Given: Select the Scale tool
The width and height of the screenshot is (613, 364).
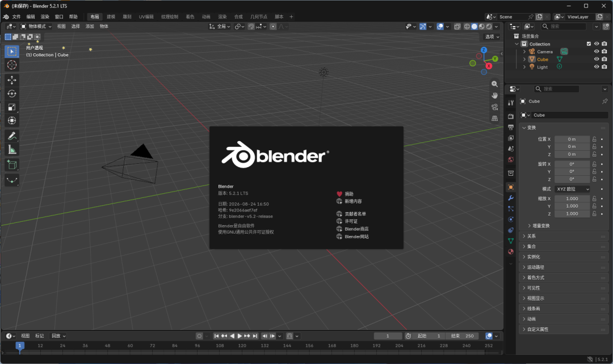Looking at the screenshot, I should pyautogui.click(x=12, y=107).
